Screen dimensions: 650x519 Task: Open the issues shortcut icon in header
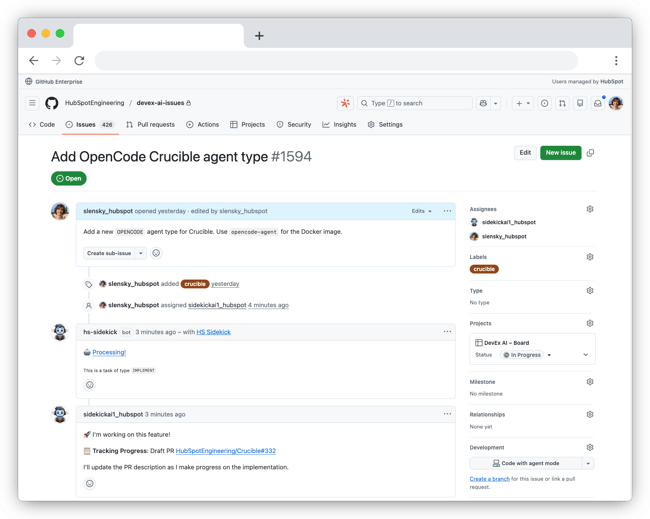[x=545, y=103]
